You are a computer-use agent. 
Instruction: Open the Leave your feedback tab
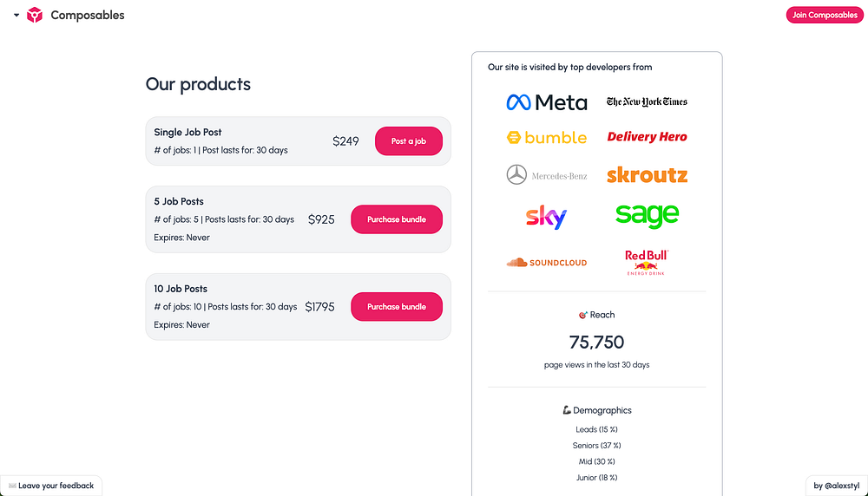pos(51,486)
